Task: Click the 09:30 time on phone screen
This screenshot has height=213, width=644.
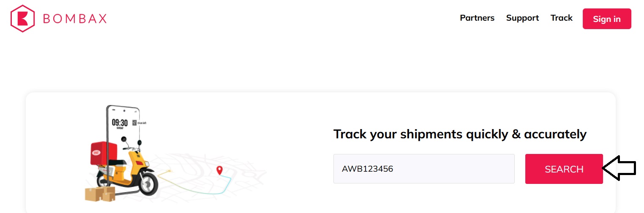Action: (120, 123)
